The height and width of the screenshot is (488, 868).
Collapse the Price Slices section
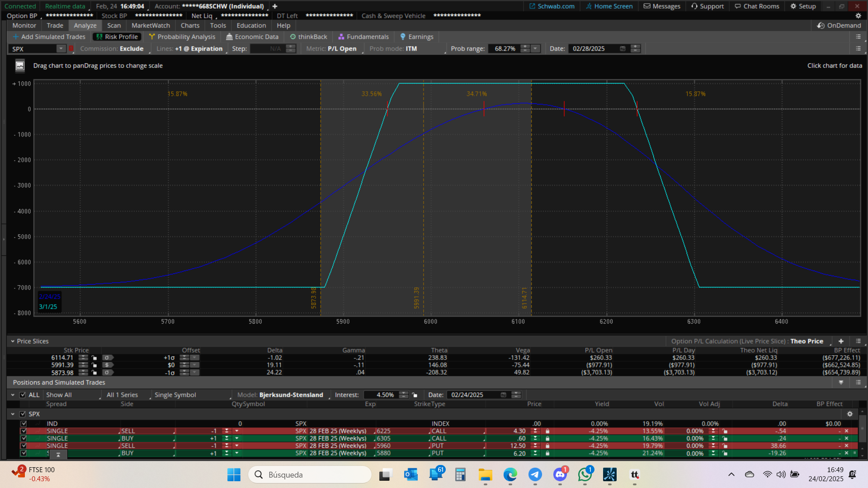pos(13,342)
